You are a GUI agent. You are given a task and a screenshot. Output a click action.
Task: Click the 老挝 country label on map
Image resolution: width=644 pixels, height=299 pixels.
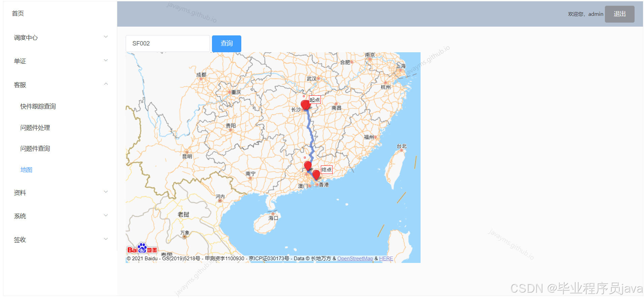point(183,214)
